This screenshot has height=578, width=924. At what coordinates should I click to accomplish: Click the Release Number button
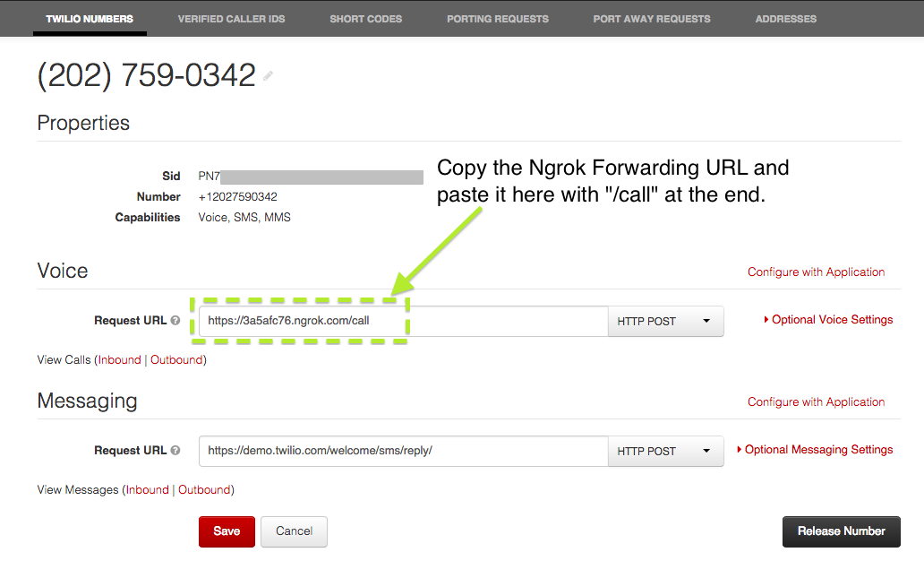pyautogui.click(x=842, y=531)
